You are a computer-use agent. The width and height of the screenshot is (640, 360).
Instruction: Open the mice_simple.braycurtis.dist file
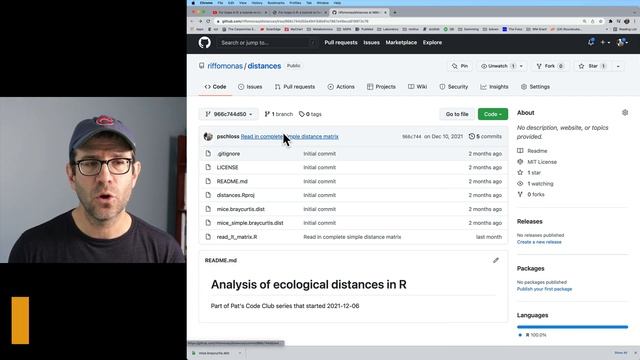pos(250,223)
